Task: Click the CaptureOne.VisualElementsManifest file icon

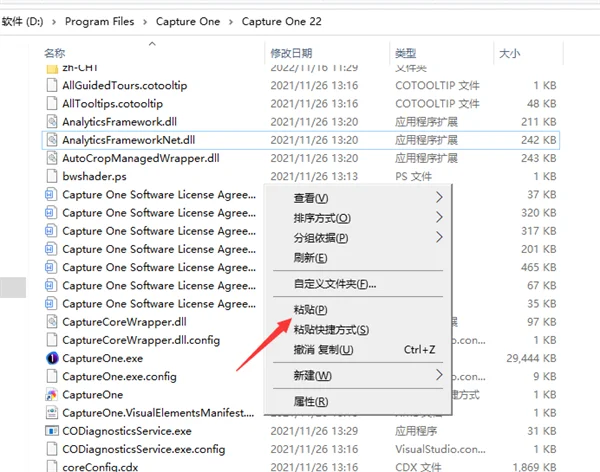Action: coord(52,413)
